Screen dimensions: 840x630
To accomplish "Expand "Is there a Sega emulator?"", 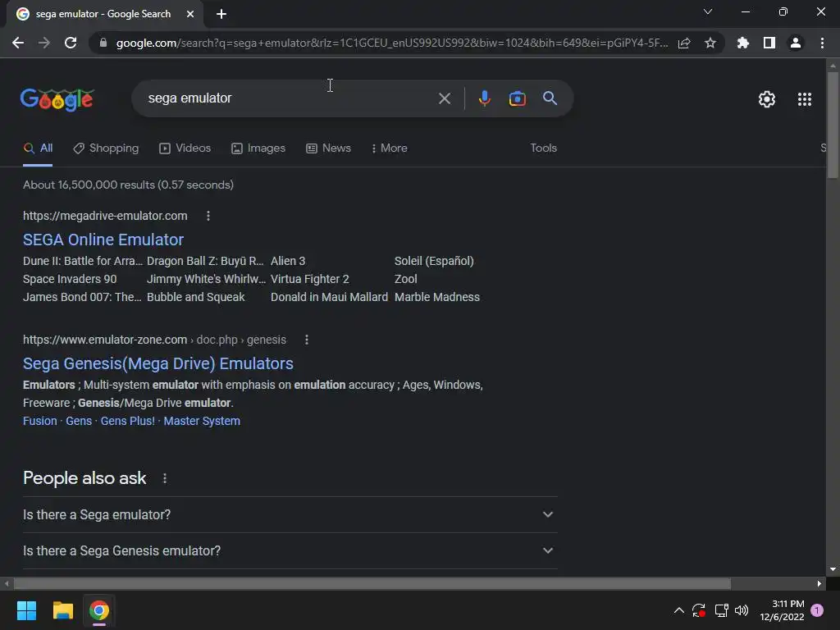I will click(290, 515).
